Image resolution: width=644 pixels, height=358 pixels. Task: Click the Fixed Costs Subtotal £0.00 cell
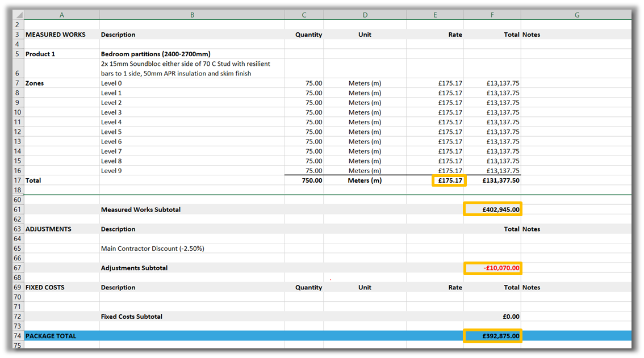[x=492, y=317]
